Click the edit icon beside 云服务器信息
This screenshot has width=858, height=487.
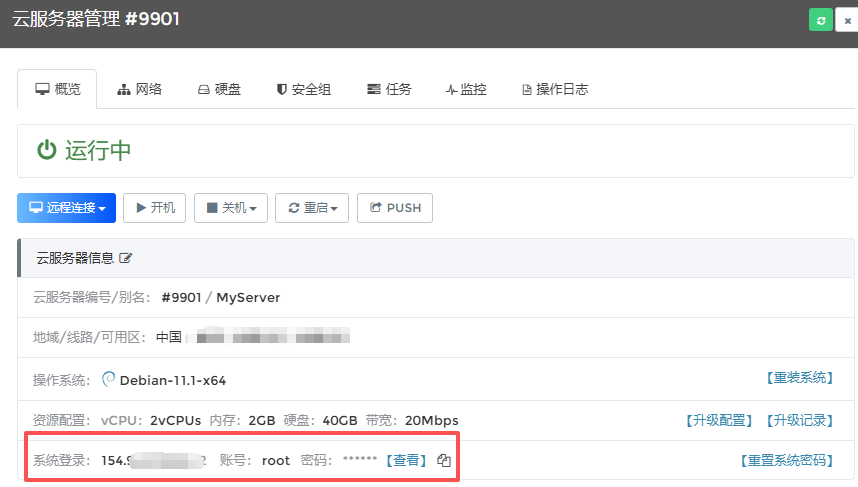click(126, 258)
